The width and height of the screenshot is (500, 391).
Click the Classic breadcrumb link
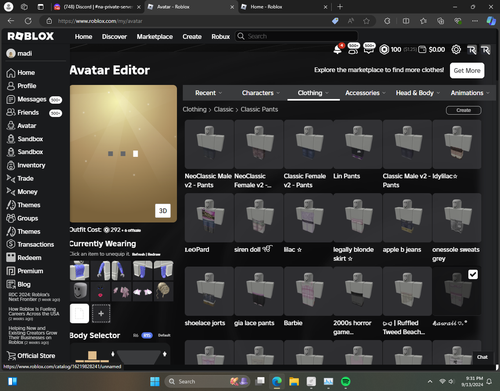[223, 109]
